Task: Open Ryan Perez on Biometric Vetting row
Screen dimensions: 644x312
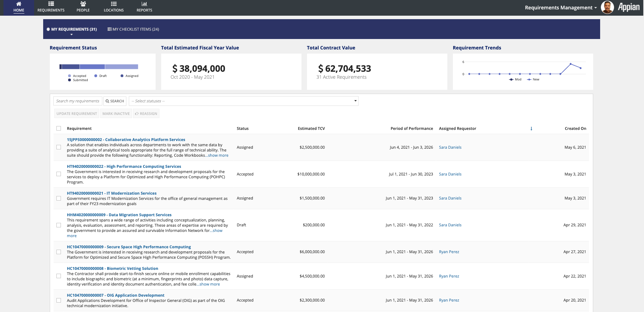Action: pos(449,276)
